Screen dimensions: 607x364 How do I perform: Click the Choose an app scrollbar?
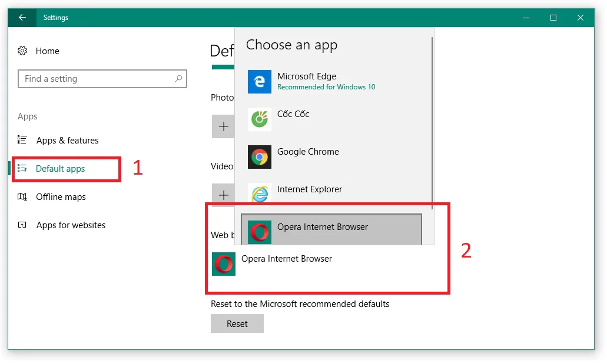coord(432,123)
